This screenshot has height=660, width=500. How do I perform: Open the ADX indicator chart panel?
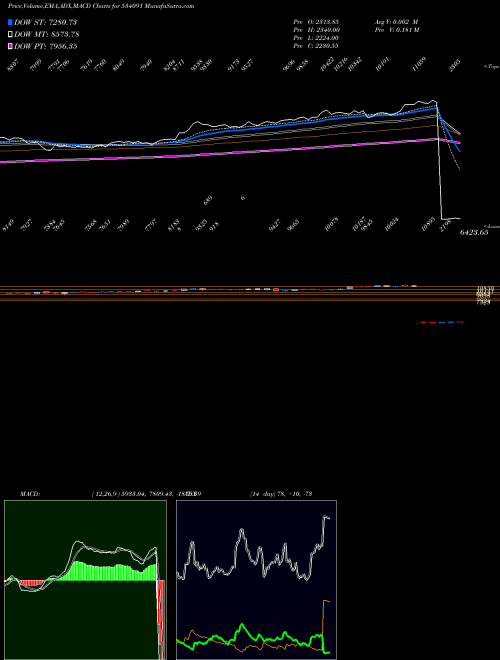coord(256,580)
